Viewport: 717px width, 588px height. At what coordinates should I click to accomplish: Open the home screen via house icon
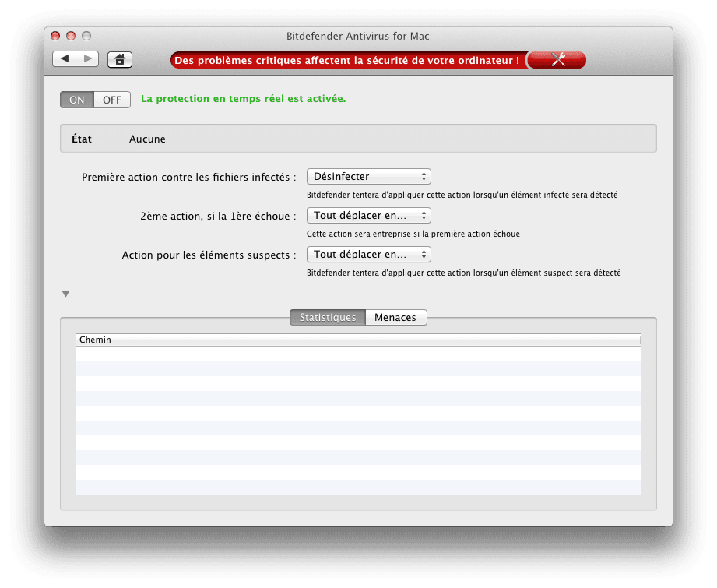coord(120,59)
